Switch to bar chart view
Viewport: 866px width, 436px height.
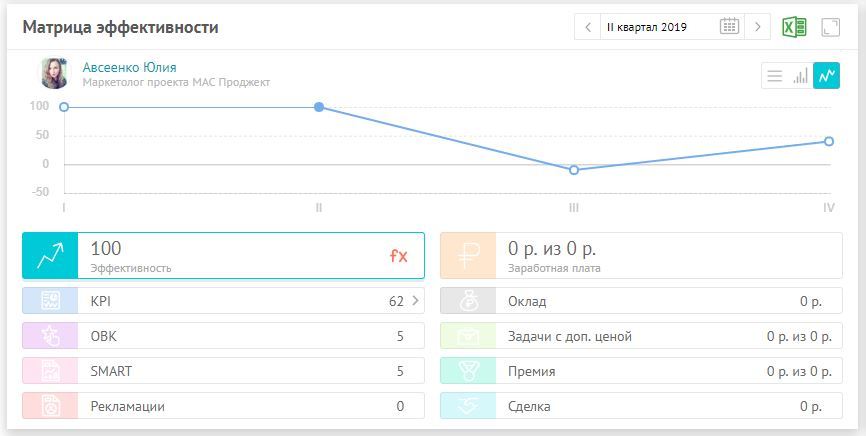800,76
